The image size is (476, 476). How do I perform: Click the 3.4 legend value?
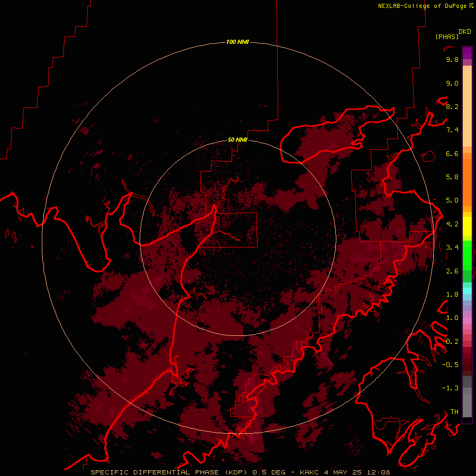[452, 248]
